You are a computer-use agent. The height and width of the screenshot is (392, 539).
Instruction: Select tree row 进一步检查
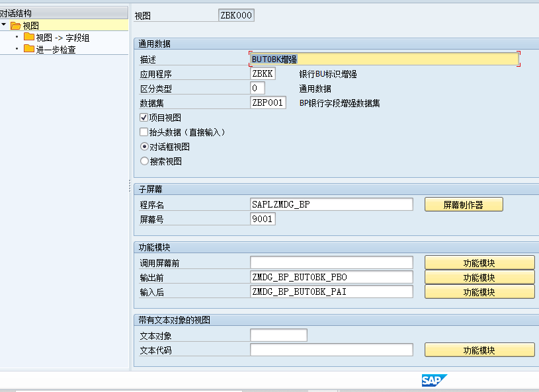(56, 50)
